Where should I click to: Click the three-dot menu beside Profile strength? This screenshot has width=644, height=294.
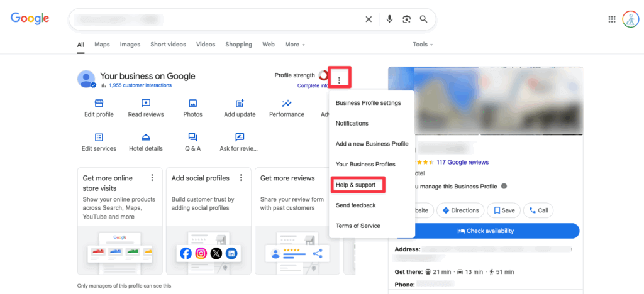coord(339,80)
